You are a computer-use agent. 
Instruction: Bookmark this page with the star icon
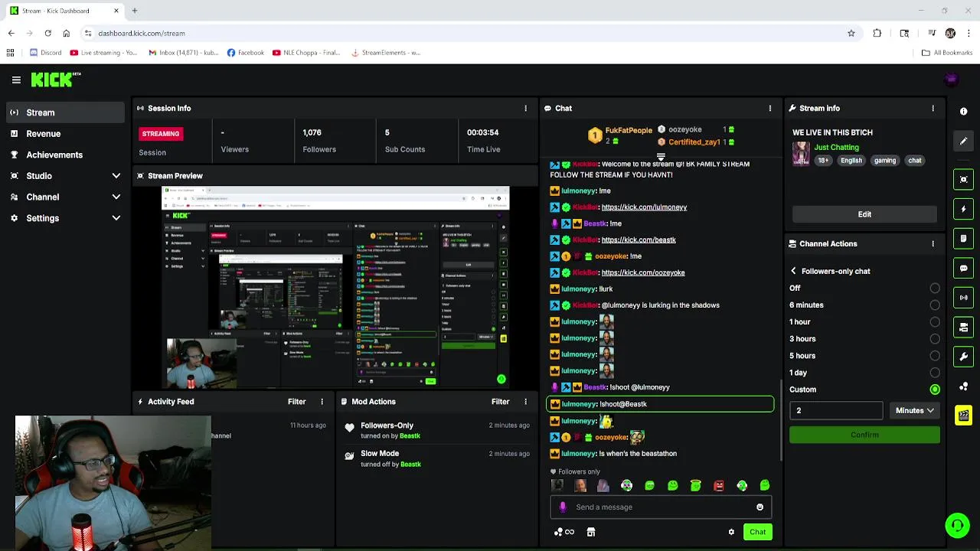851,34
